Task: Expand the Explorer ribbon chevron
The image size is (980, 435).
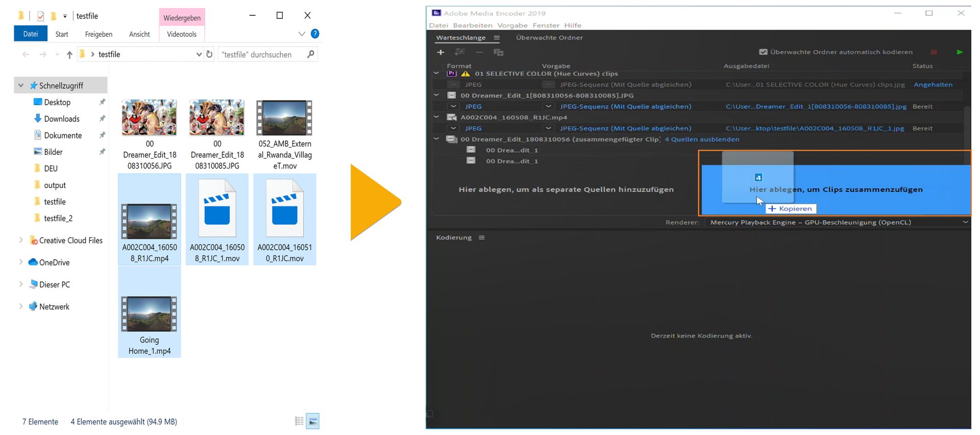Action: point(302,34)
